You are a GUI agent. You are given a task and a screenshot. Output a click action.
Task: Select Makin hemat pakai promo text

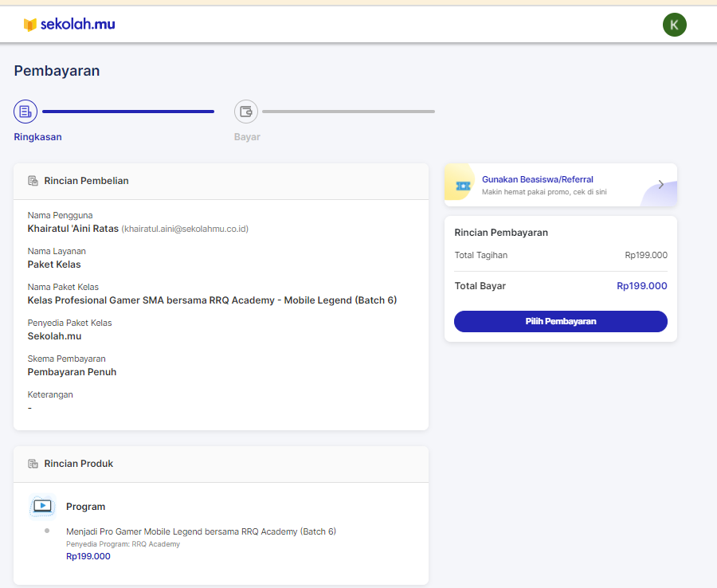coord(544,192)
